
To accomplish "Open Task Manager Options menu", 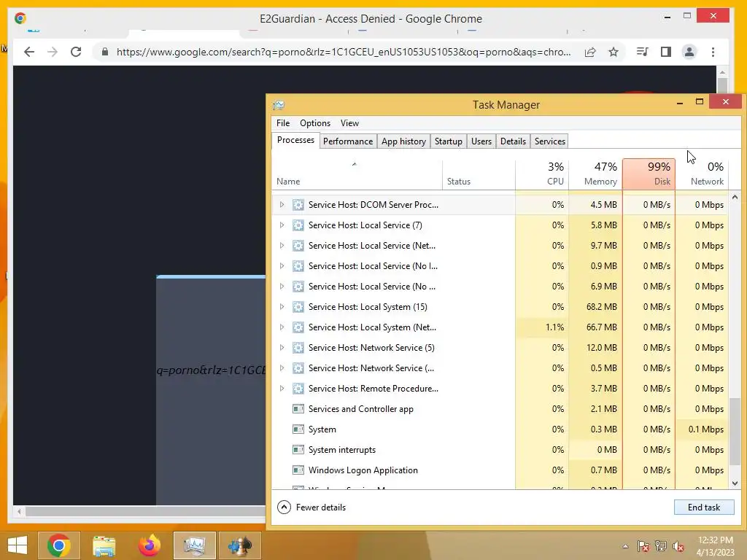I will [315, 122].
